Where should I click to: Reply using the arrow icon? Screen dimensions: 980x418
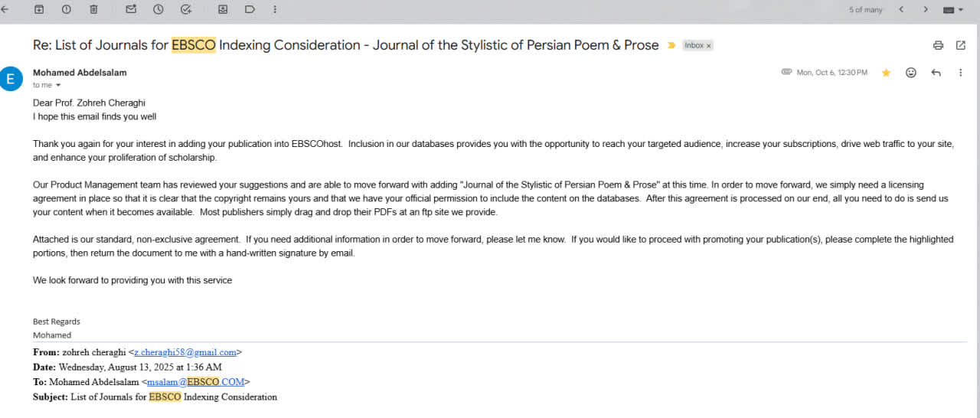coord(936,73)
